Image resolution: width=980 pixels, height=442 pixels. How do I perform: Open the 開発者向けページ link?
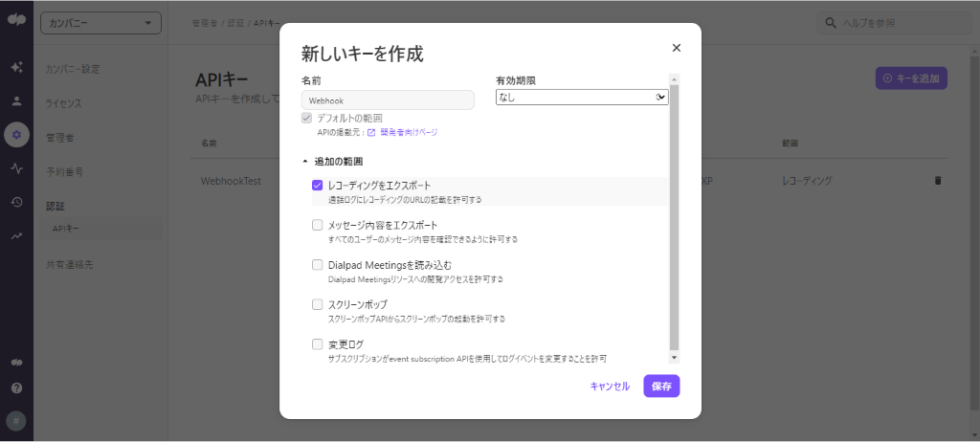(409, 132)
